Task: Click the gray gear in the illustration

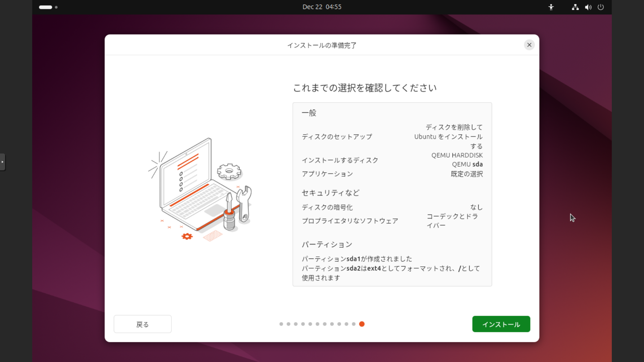Action: [229, 171]
